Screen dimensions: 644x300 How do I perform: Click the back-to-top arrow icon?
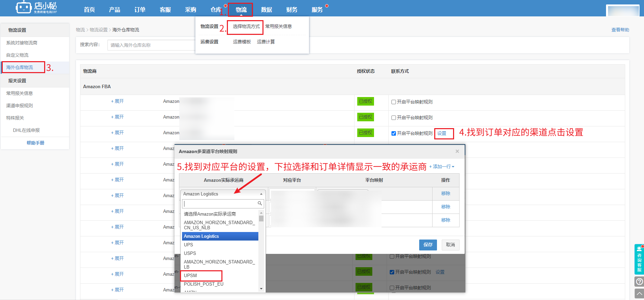[x=639, y=294]
